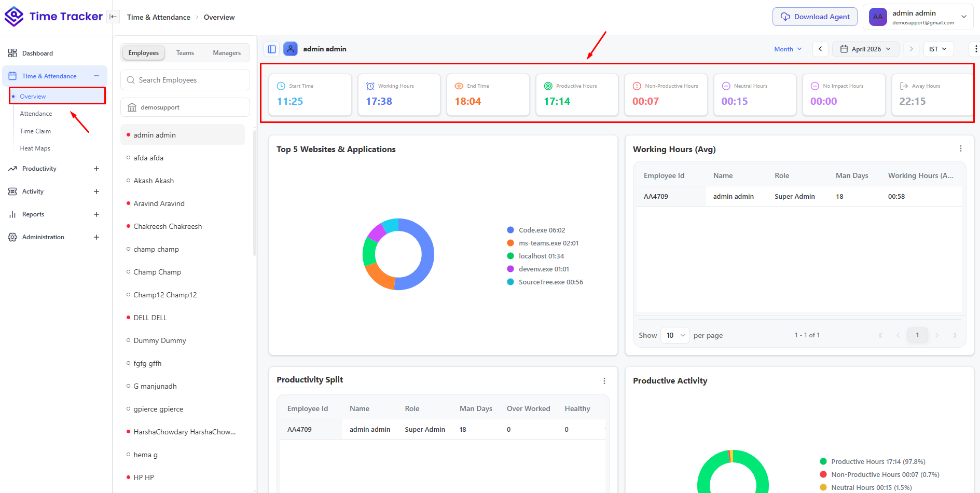The image size is (980, 493).
Task: Click the ms-teams.exe legend color dot
Action: click(510, 243)
